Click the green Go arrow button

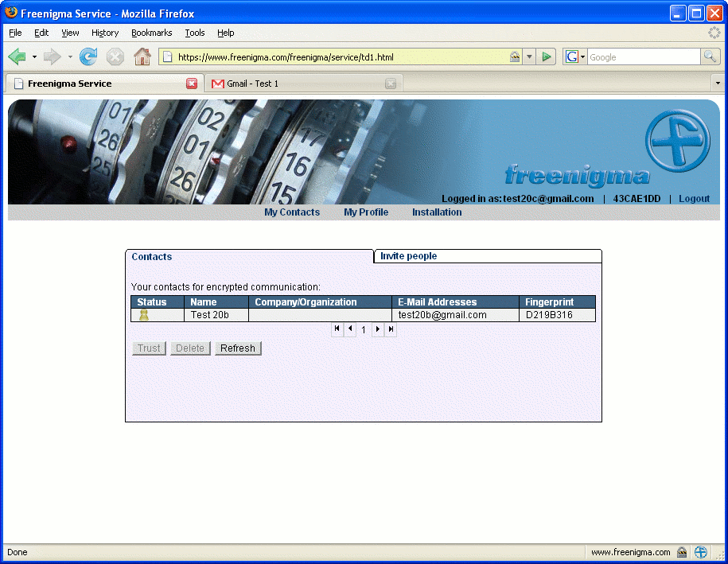(x=546, y=57)
